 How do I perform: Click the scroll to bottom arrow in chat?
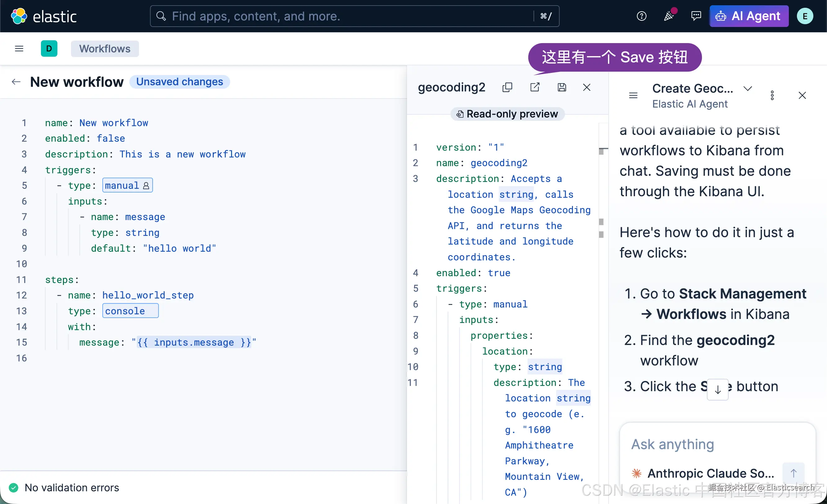pos(717,389)
